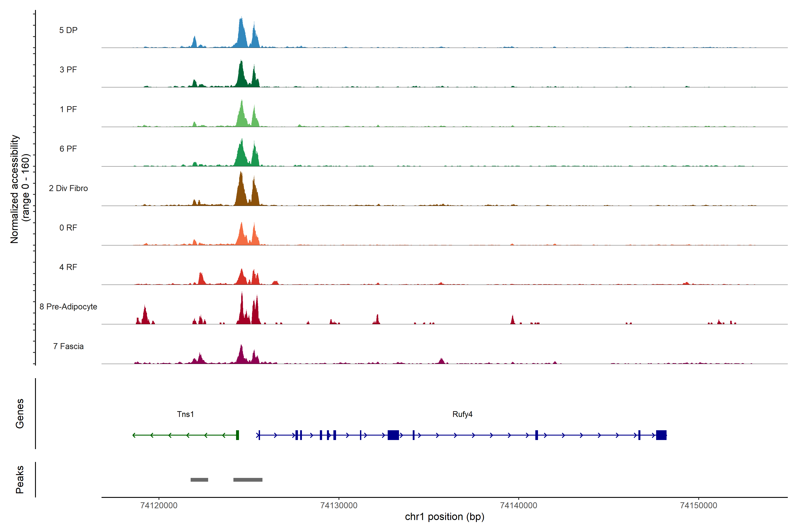Click the chr1 position axis title
The width and height of the screenshot is (798, 532).
pyautogui.click(x=444, y=517)
